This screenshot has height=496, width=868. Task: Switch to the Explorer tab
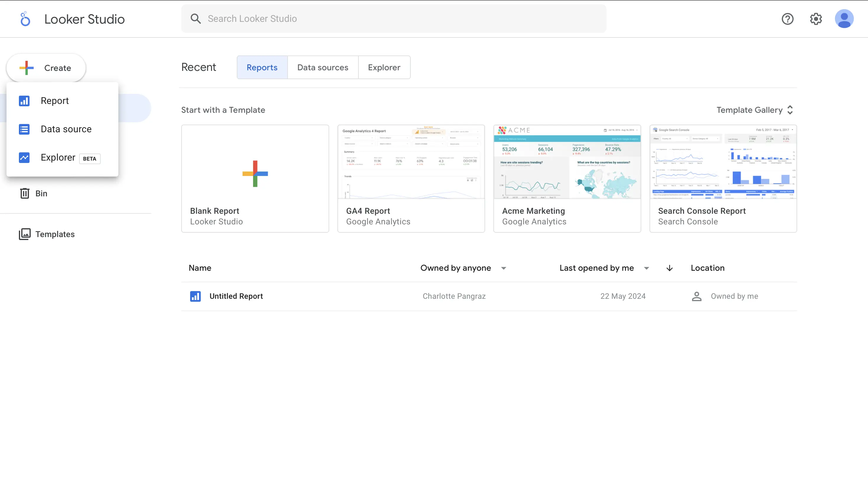pyautogui.click(x=384, y=67)
